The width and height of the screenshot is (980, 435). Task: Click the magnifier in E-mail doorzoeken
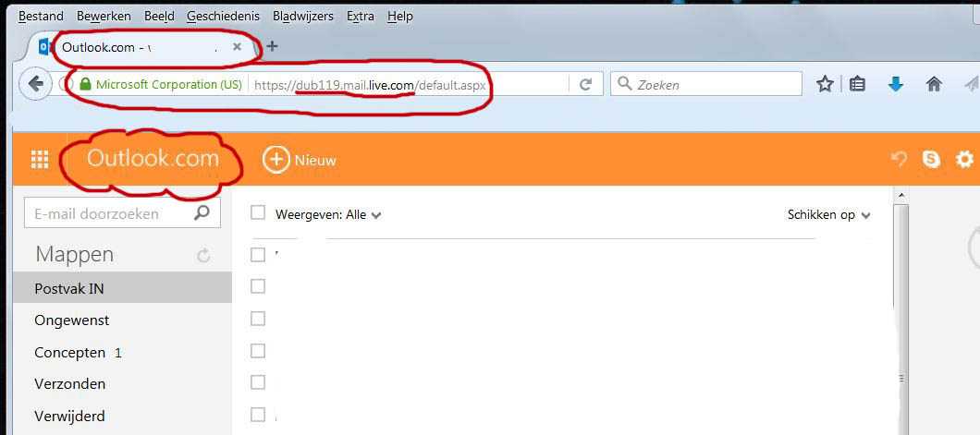pos(202,213)
